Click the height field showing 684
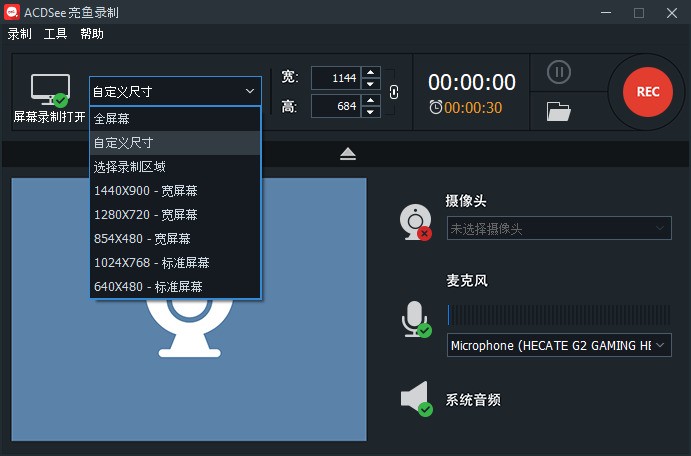Viewport: 691px width, 456px height. [x=336, y=106]
